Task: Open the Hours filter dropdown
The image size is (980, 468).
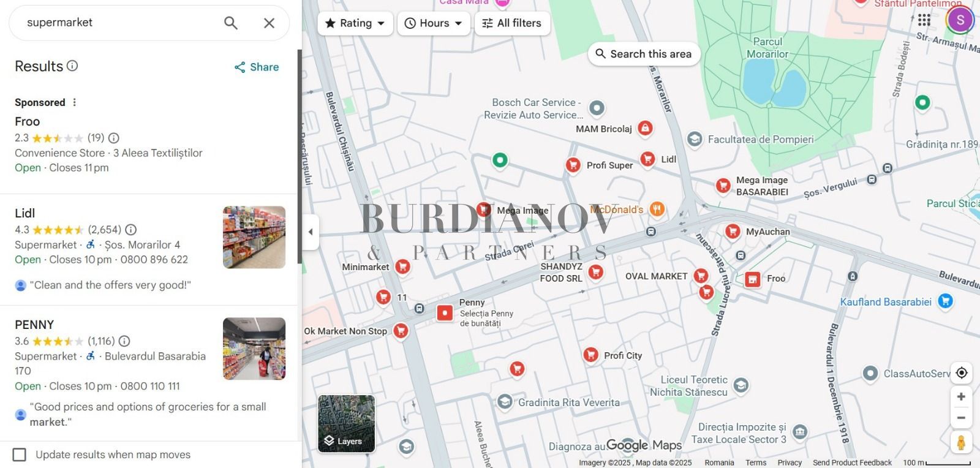Action: 434,23
